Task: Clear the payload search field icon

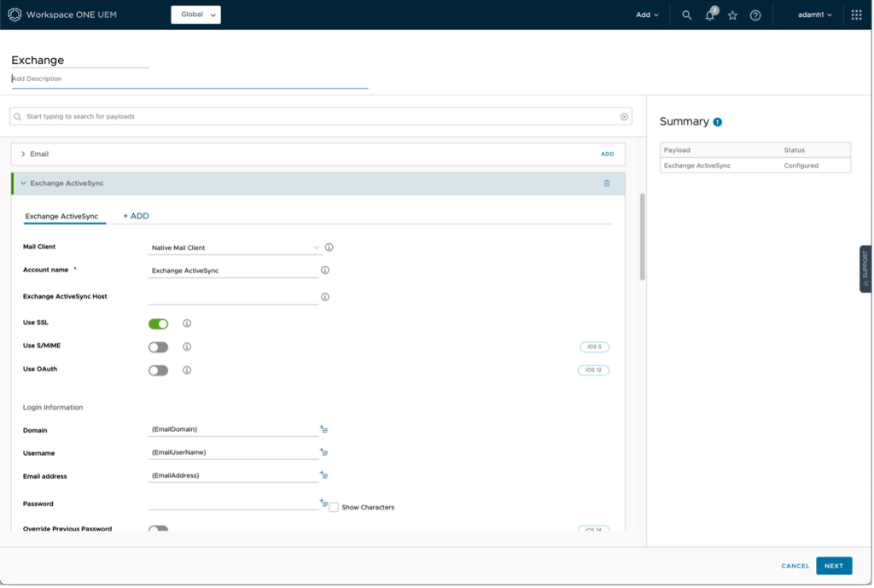Action: point(624,116)
